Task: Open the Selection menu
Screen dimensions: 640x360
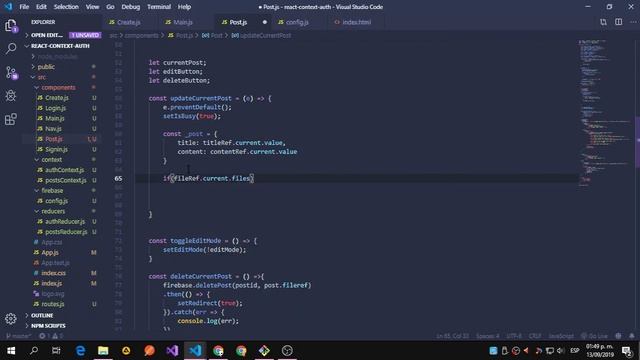Action: (66, 7)
